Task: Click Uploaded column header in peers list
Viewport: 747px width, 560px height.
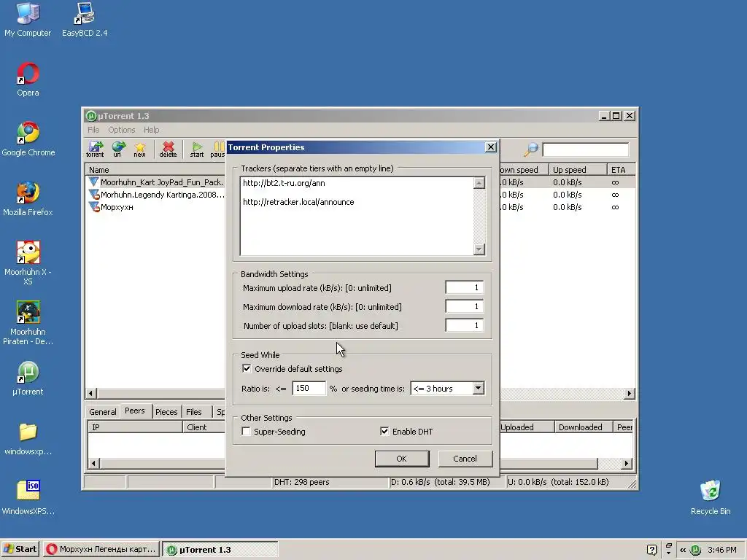Action: pos(526,427)
